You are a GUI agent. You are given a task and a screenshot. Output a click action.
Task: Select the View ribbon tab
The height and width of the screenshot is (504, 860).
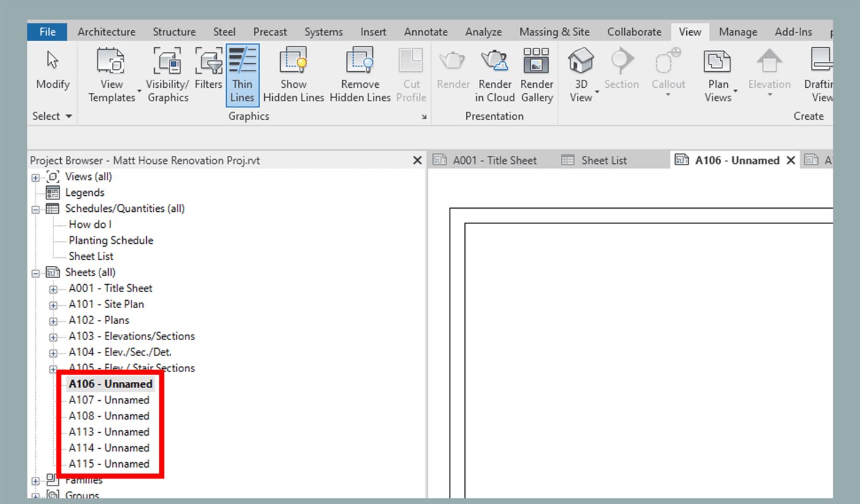(x=690, y=32)
